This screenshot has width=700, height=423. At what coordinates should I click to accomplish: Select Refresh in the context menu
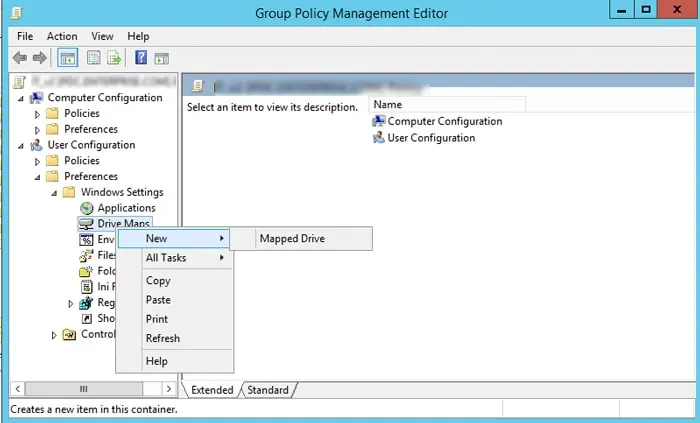click(163, 338)
